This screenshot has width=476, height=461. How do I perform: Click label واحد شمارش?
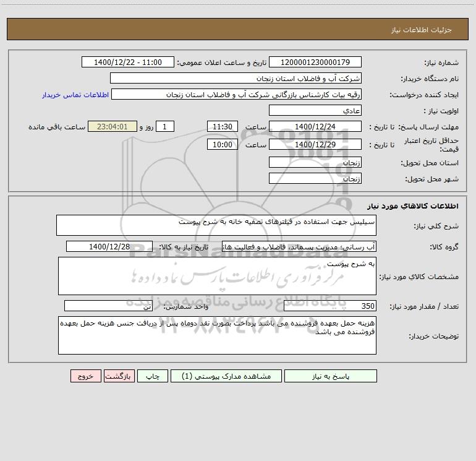pyautogui.click(x=186, y=306)
